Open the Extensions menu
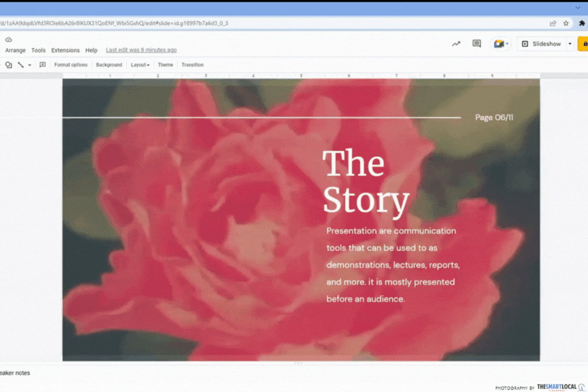This screenshot has height=392, width=588. pos(65,50)
